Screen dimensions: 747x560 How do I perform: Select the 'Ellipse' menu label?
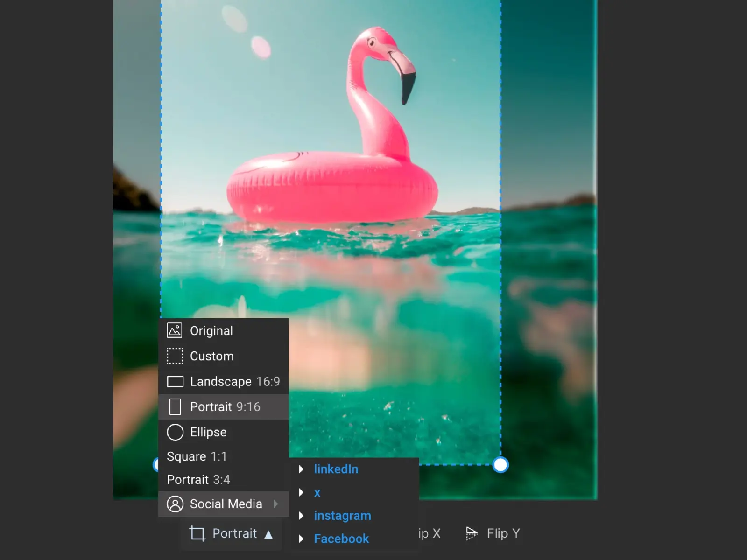point(208,432)
